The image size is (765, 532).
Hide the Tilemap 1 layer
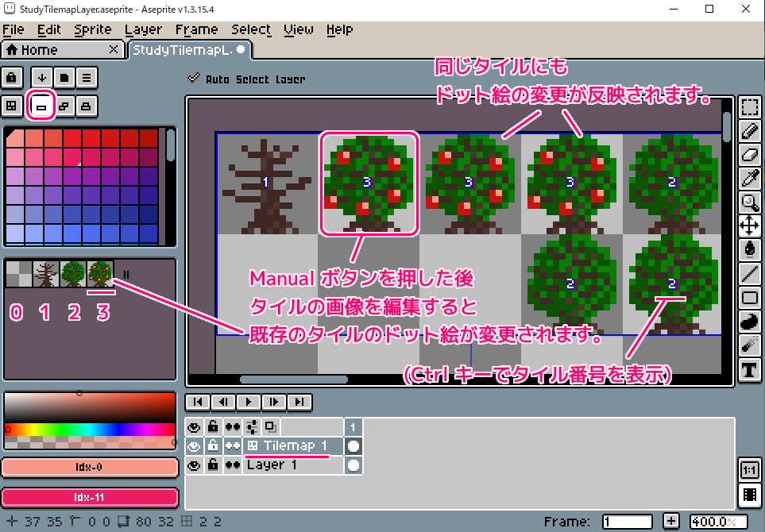(193, 446)
